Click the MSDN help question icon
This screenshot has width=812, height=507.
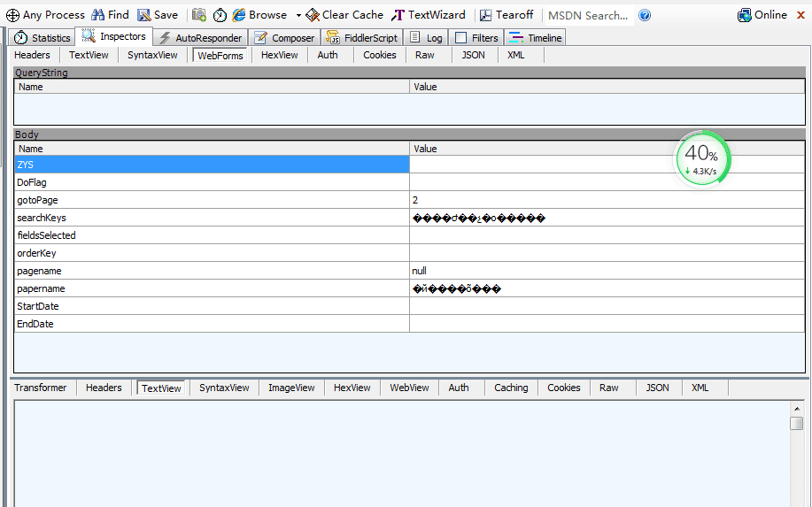[645, 15]
